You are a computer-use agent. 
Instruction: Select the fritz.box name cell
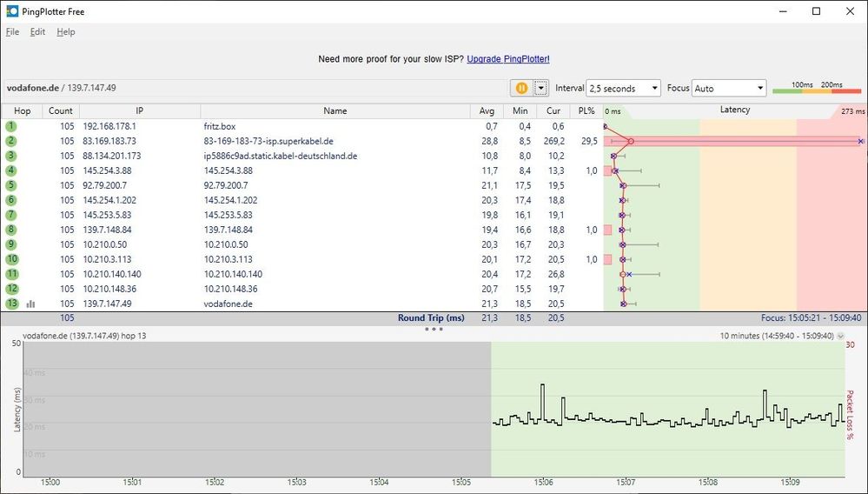[x=219, y=126]
